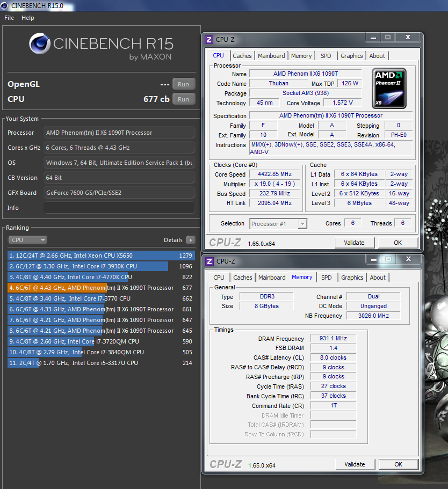Run the CPU benchmark
The width and height of the screenshot is (448, 489).
pos(183,99)
